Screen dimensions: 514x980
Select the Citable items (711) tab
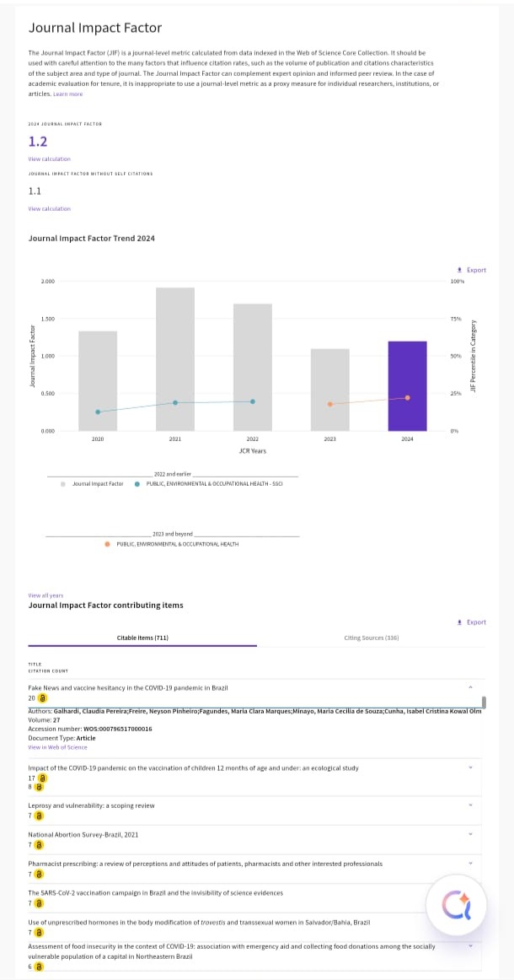click(x=142, y=638)
